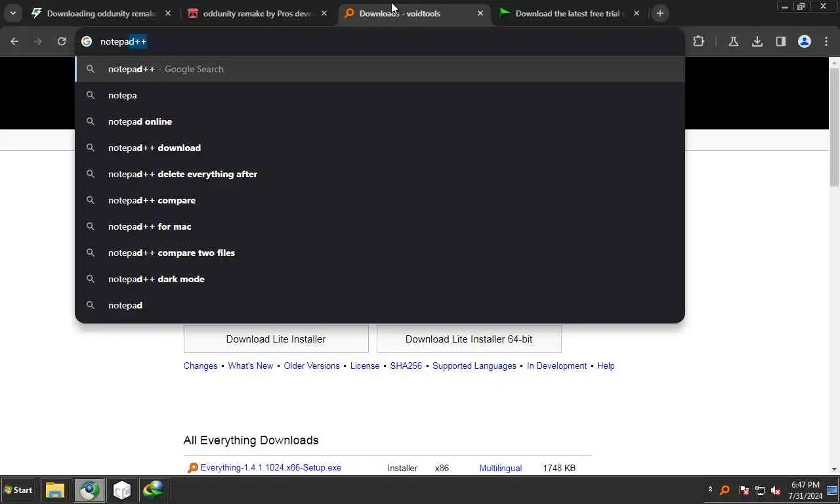Open the Extensions puzzle icon
This screenshot has width=840, height=504.
coord(698,41)
